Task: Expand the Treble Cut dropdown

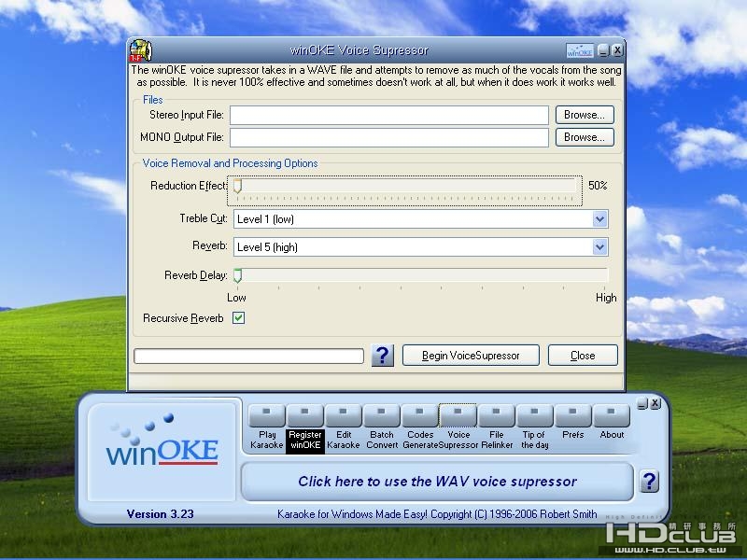Action: point(599,219)
